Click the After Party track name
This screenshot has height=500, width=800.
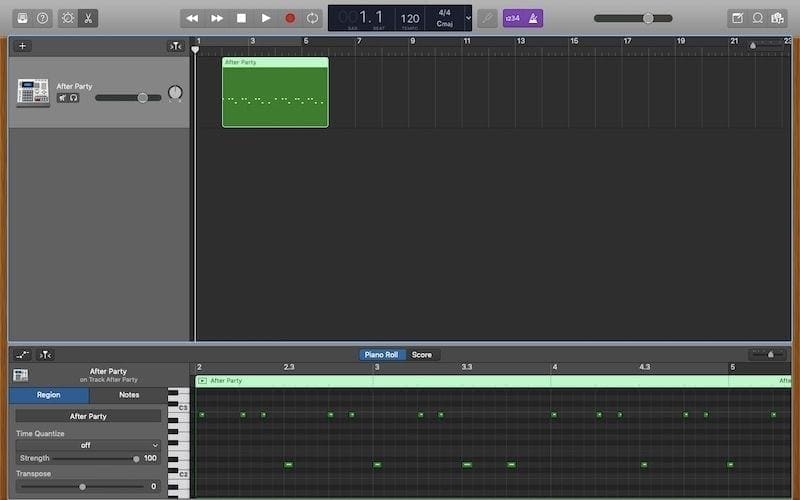pos(74,86)
